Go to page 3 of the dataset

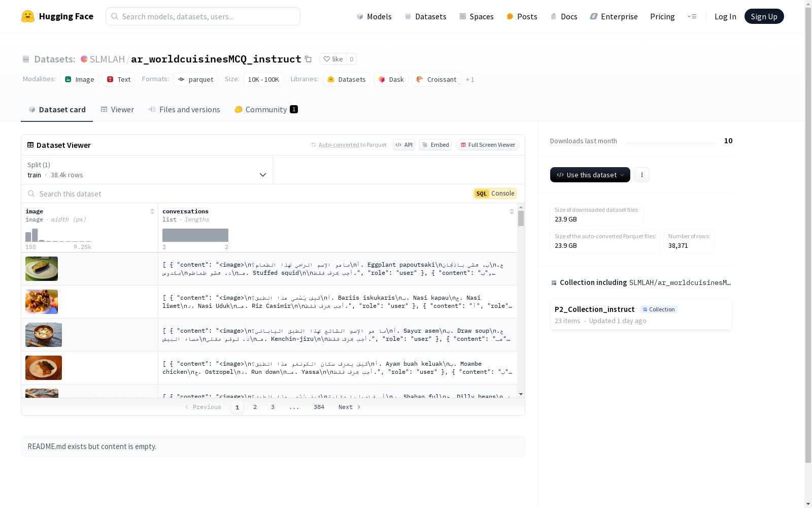tap(273, 407)
